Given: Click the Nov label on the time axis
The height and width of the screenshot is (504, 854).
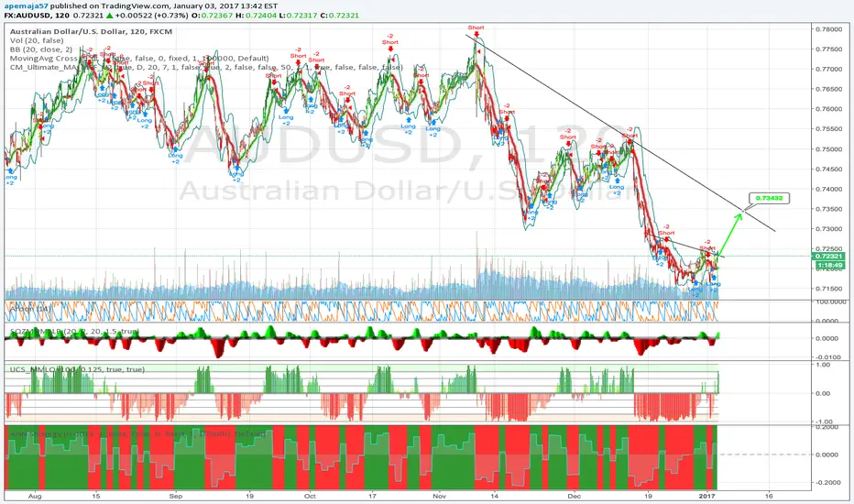Looking at the screenshot, I should tap(439, 496).
